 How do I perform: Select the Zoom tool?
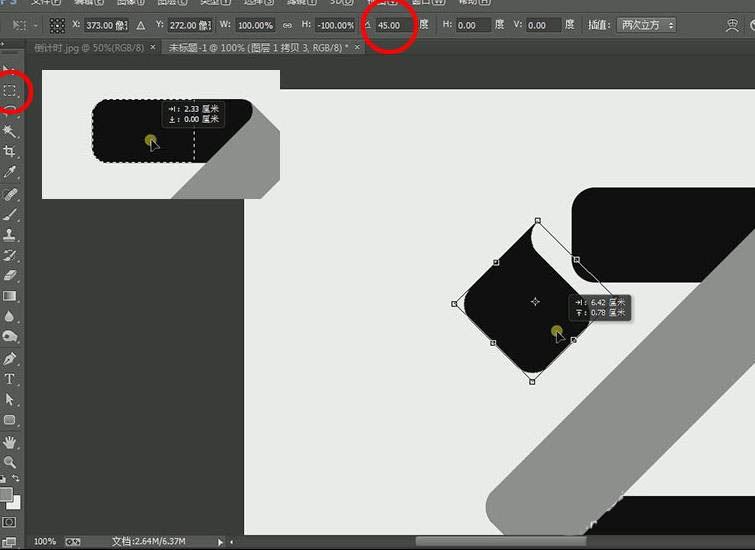click(x=10, y=462)
